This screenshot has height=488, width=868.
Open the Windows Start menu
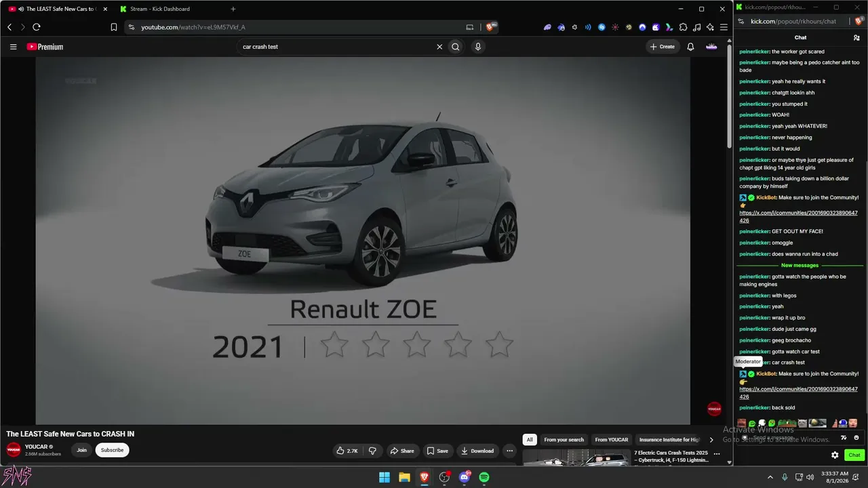(x=384, y=477)
